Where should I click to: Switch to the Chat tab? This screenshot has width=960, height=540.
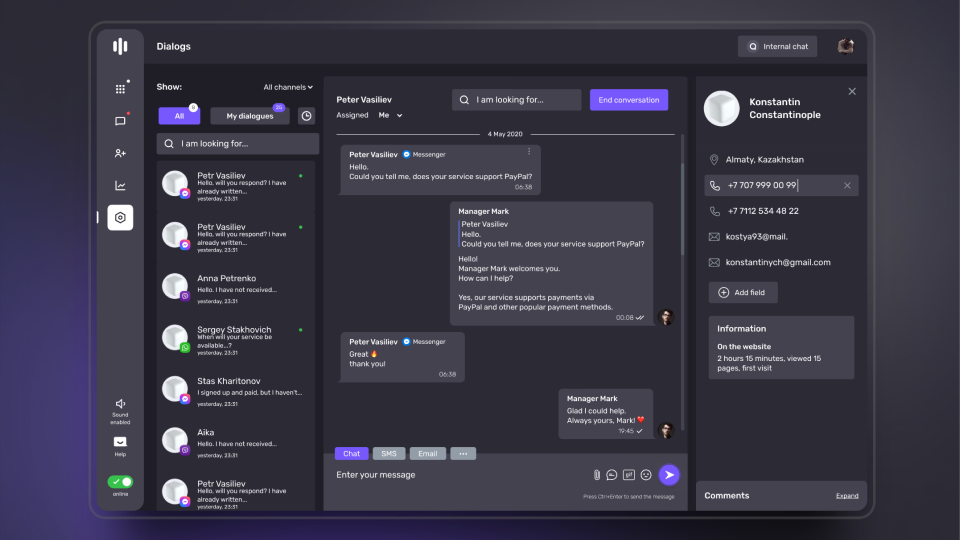coord(351,454)
